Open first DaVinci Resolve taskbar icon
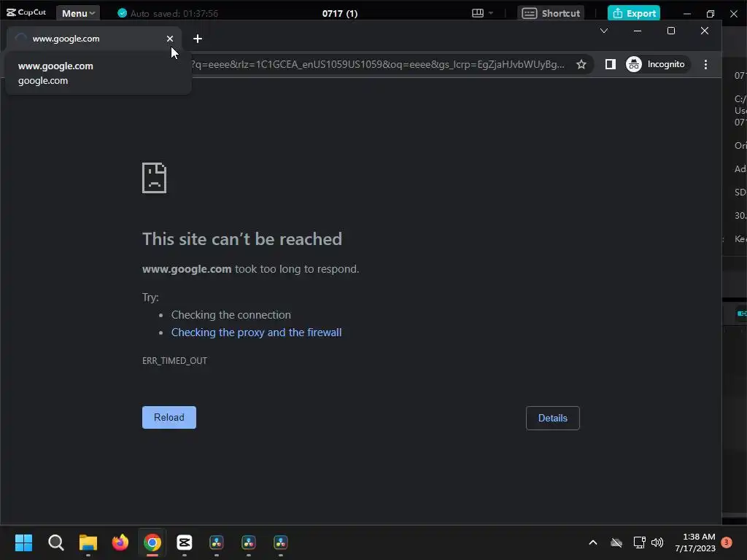The image size is (747, 560). (216, 542)
